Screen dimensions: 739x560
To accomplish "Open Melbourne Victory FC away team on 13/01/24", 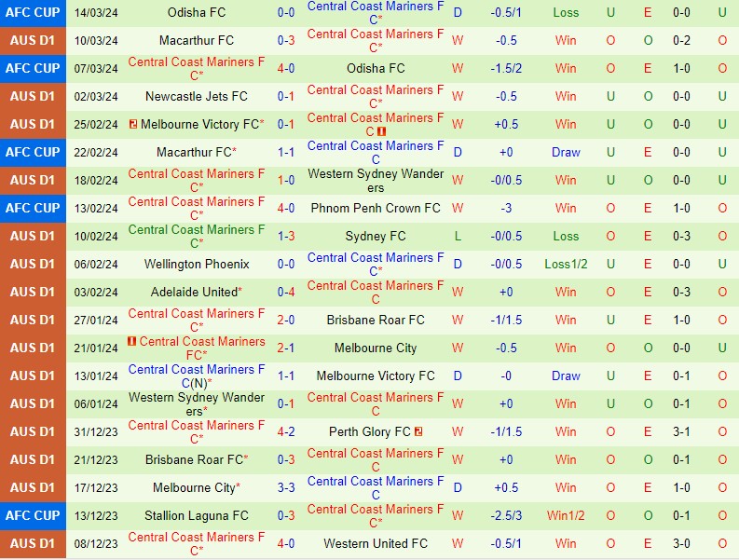I will click(376, 376).
